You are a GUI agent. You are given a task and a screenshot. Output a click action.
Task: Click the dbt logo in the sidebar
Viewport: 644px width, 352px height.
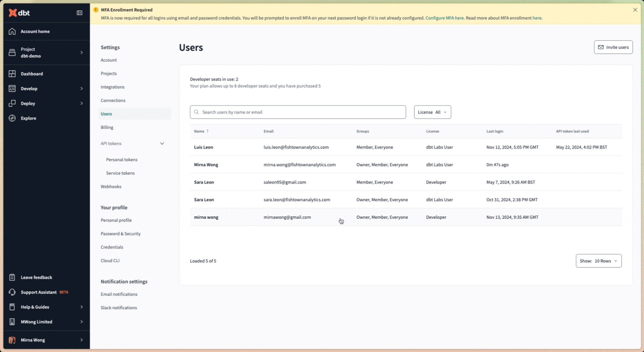pyautogui.click(x=19, y=13)
